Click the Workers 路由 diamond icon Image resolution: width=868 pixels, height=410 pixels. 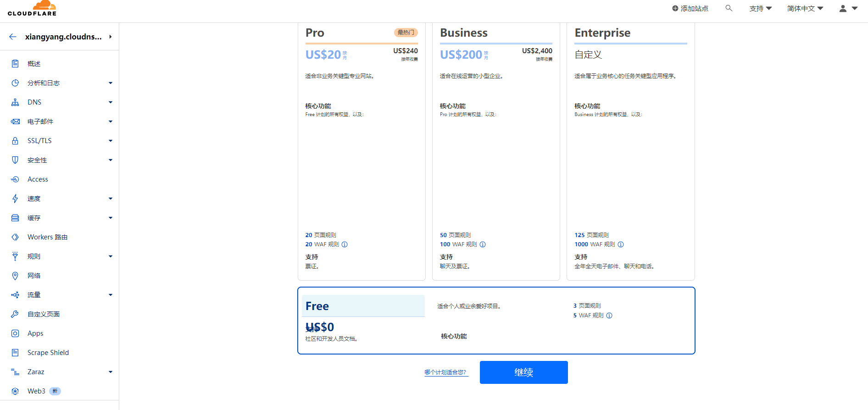pos(15,237)
